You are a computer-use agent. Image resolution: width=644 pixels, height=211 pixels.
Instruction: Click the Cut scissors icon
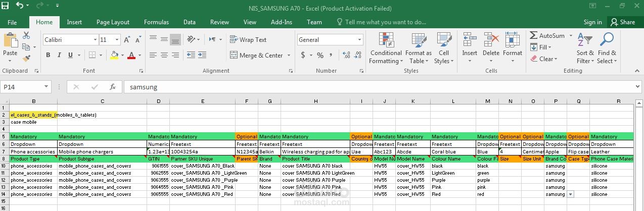26,35
